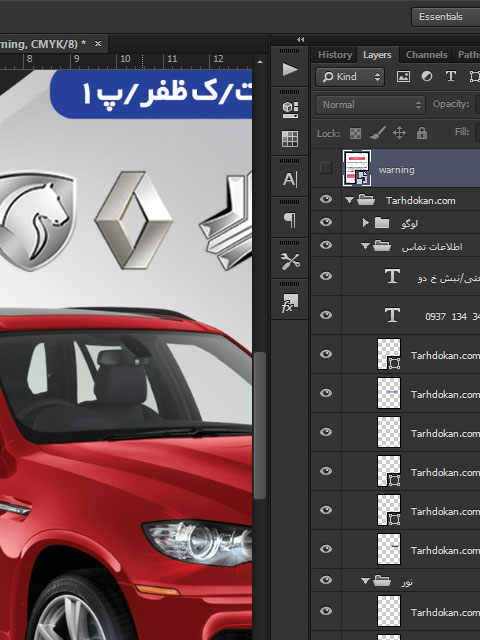480x640 pixels.
Task: Open the Swatches grid panel icon
Action: coord(290,139)
